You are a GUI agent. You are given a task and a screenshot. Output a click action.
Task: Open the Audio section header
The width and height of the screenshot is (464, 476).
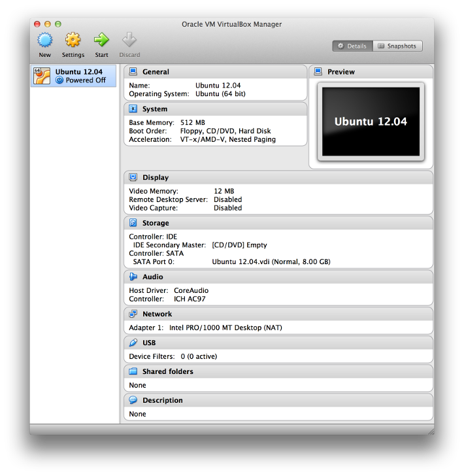pos(278,277)
